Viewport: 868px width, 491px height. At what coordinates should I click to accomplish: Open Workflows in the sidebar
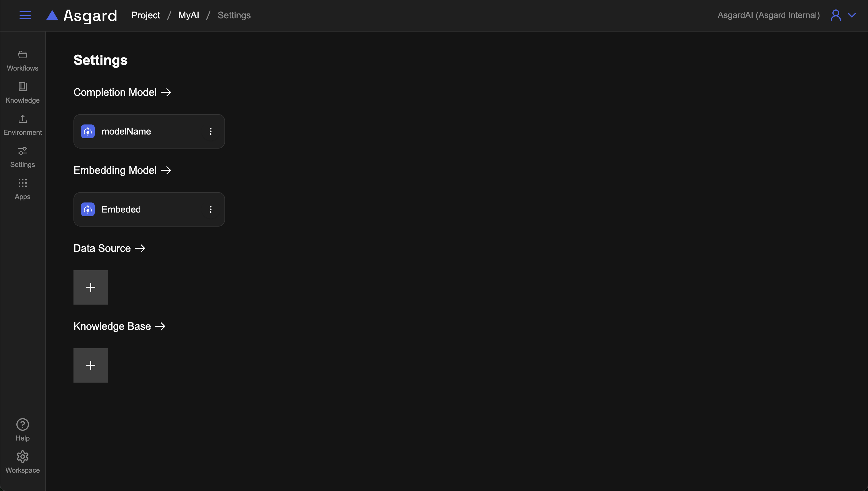point(23,60)
